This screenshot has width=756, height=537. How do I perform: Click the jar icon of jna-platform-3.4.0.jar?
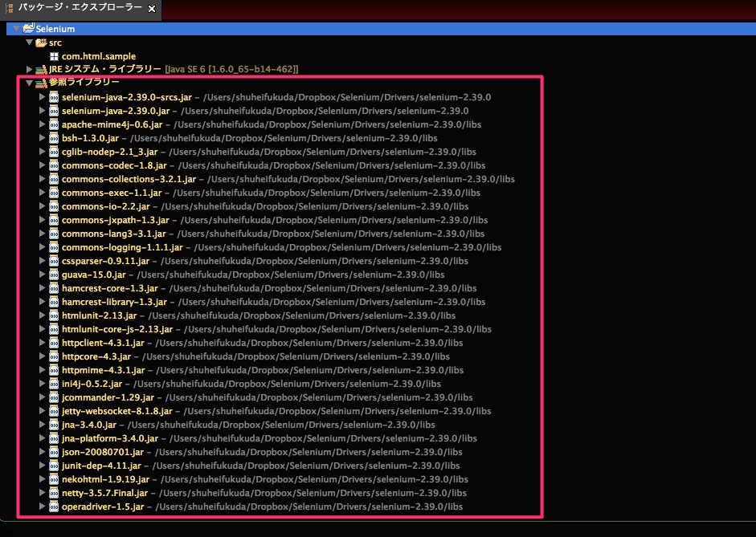(x=54, y=438)
